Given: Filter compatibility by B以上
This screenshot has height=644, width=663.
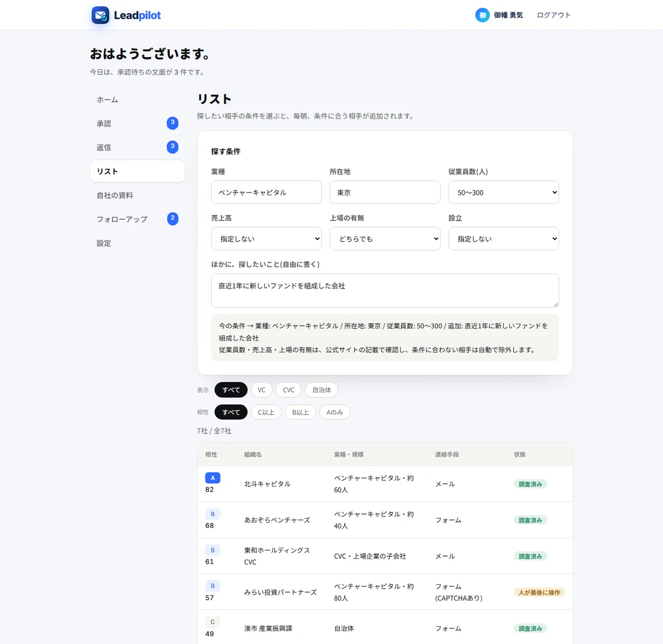Looking at the screenshot, I should [301, 412].
